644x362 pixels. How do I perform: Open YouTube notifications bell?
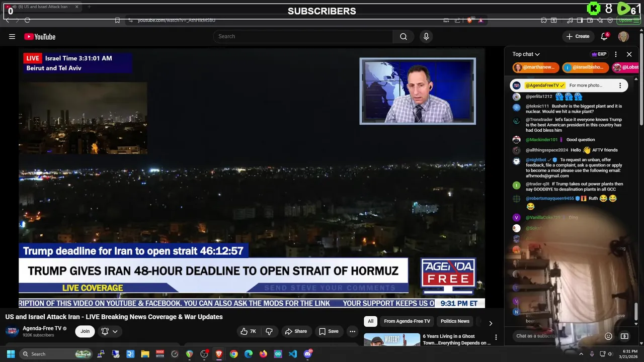coord(605,36)
